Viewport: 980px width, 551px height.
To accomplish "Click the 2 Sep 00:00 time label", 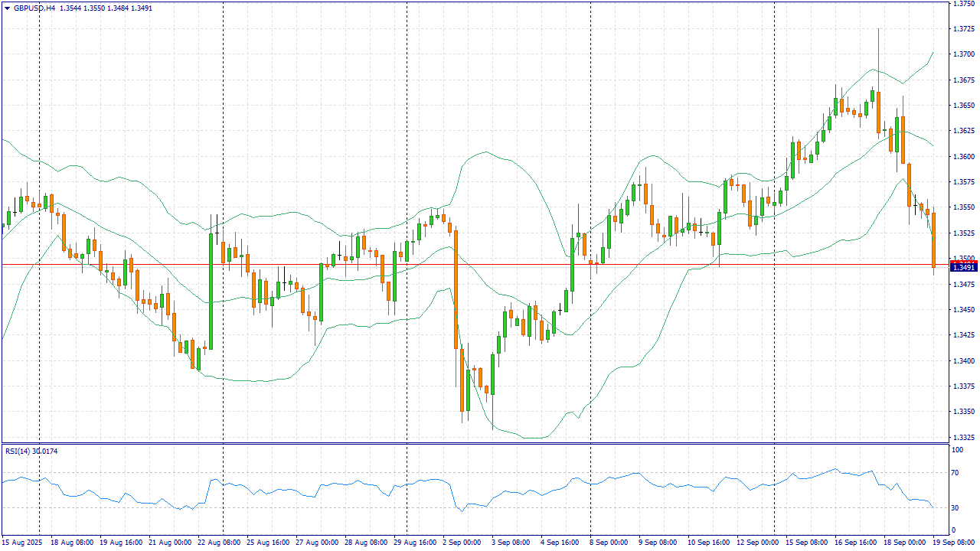I will 462,542.
